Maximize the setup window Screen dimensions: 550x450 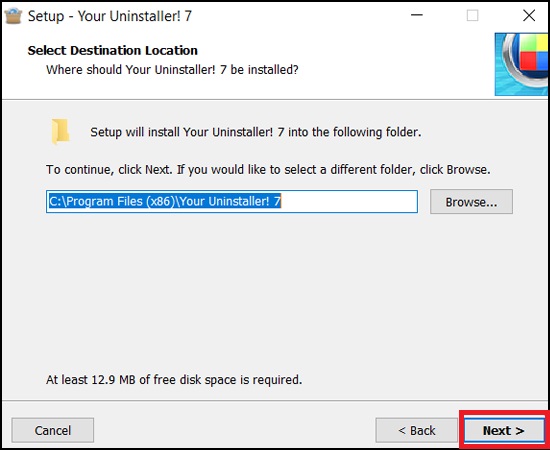click(472, 15)
